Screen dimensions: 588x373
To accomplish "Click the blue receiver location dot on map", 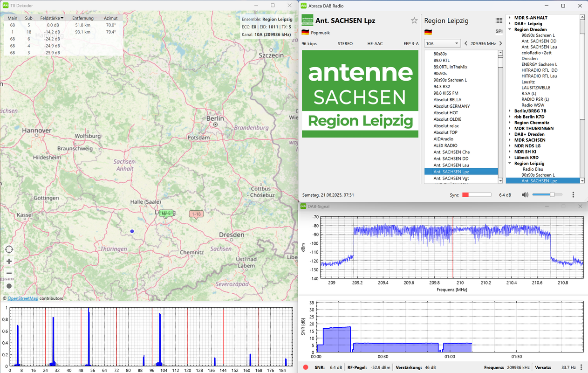I will coord(132,231).
